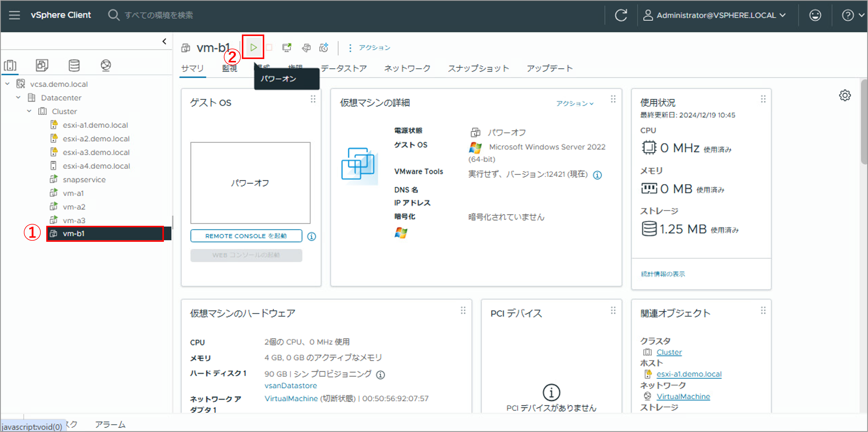
Task: Click the Remote Console info icon
Action: (x=311, y=236)
